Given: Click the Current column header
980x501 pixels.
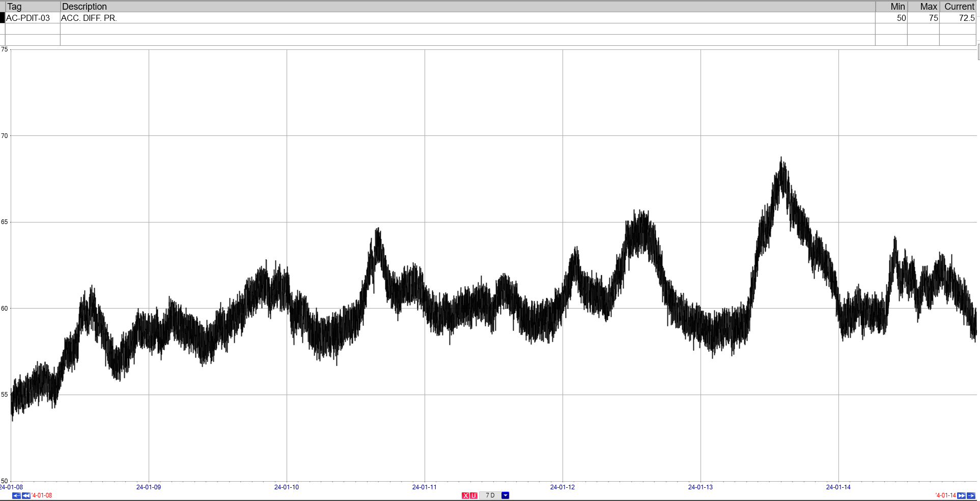Looking at the screenshot, I should 958,7.
